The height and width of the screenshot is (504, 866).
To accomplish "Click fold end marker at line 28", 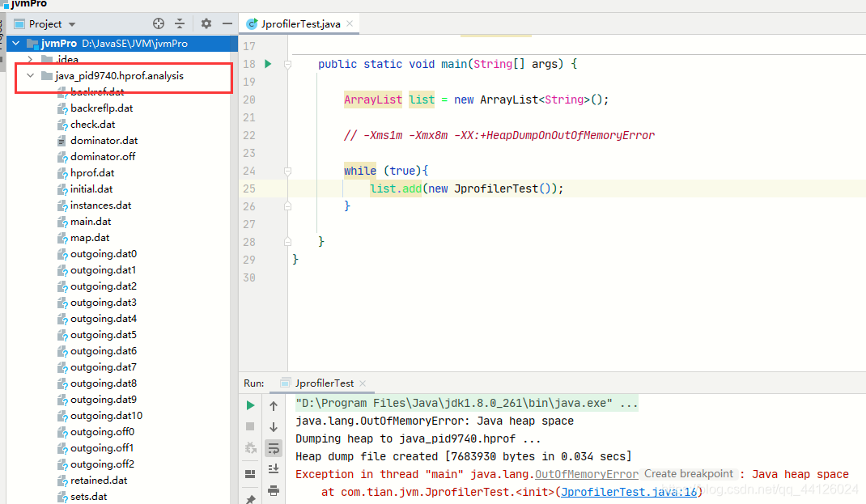I will coord(288,242).
